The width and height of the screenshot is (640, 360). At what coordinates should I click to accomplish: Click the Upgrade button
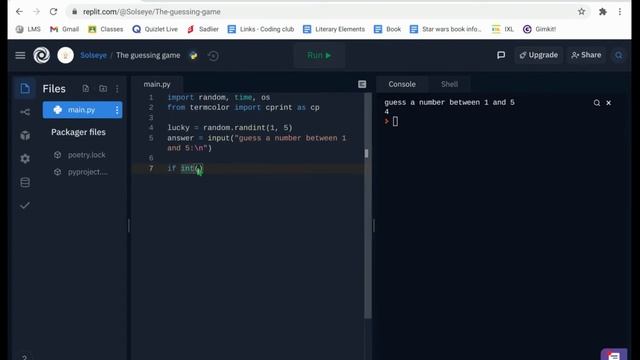[x=539, y=55]
